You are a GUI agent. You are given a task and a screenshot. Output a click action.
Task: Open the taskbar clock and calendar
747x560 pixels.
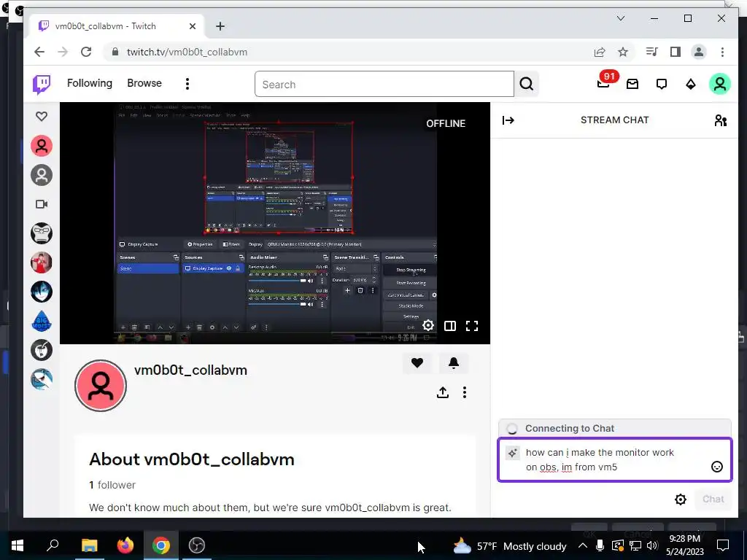684,545
